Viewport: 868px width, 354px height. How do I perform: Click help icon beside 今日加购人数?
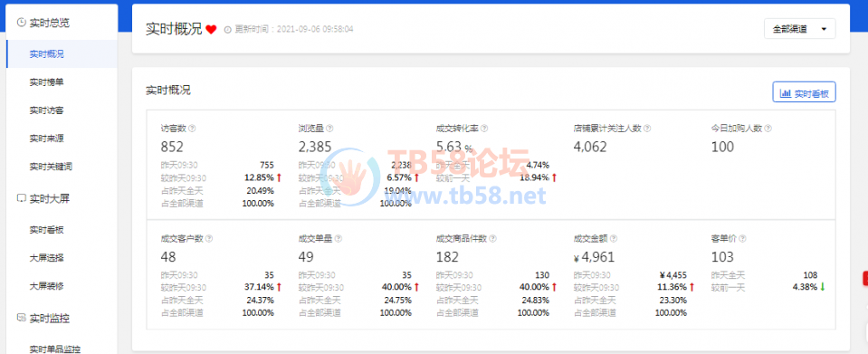(x=768, y=128)
